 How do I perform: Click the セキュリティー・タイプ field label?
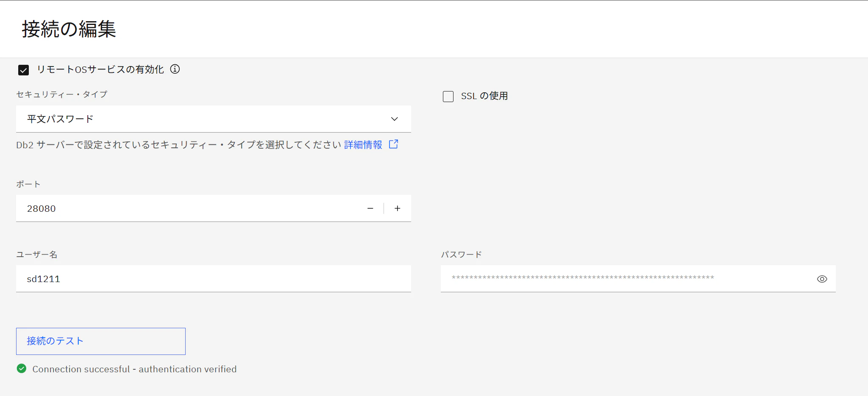[x=62, y=94]
